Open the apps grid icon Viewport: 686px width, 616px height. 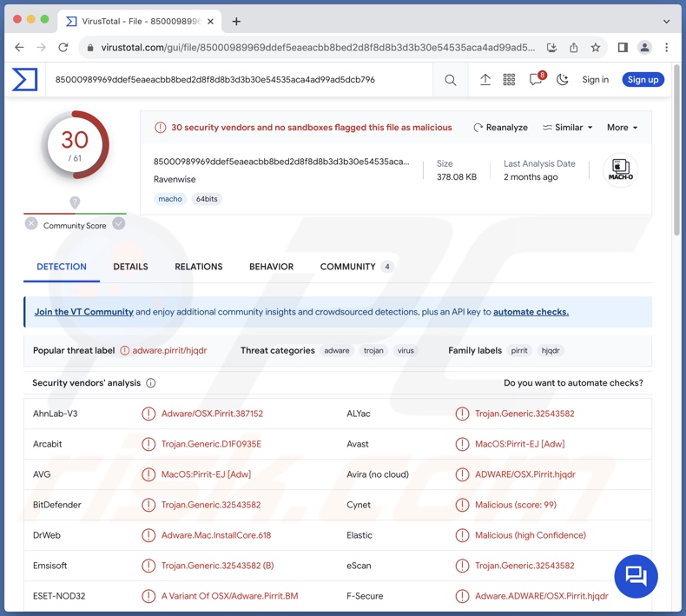510,80
